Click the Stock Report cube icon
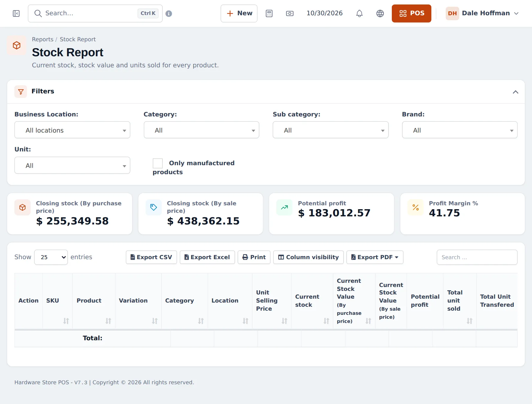This screenshot has height=404, width=532. point(17,45)
